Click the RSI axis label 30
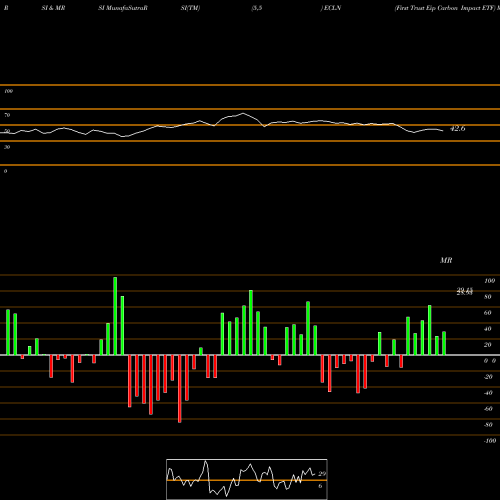This screenshot has height=500, width=500. [x=7, y=147]
